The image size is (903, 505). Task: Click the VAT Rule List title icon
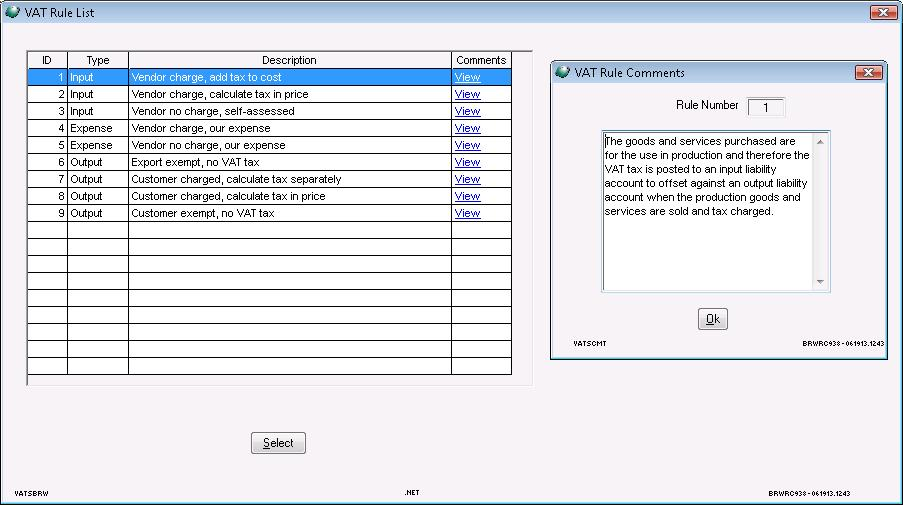tap(12, 12)
